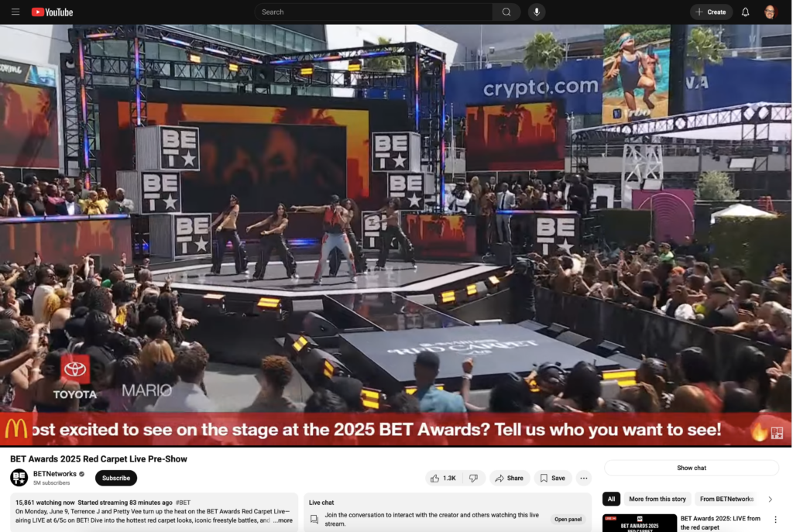Click the Create button
The width and height of the screenshot is (793, 532).
coord(711,12)
